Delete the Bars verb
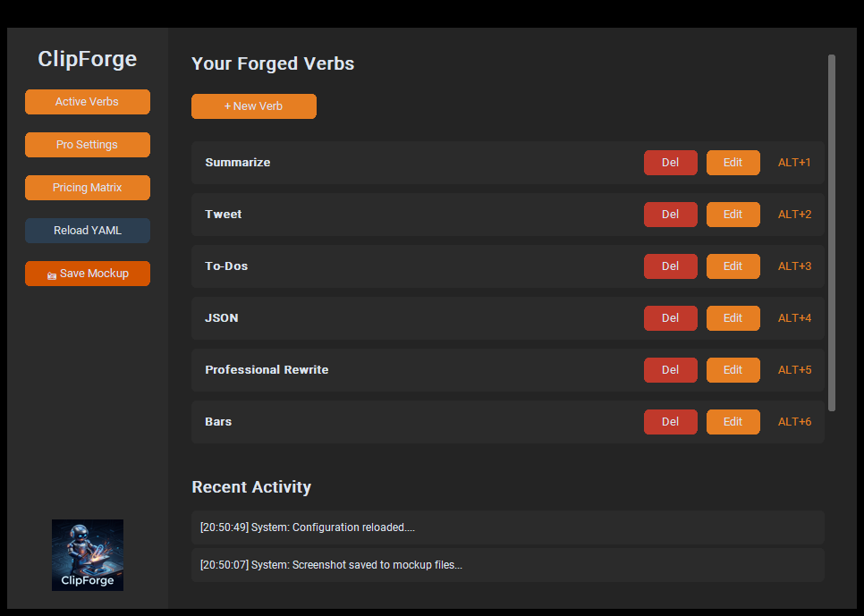Image resolution: width=864 pixels, height=616 pixels. (x=670, y=421)
